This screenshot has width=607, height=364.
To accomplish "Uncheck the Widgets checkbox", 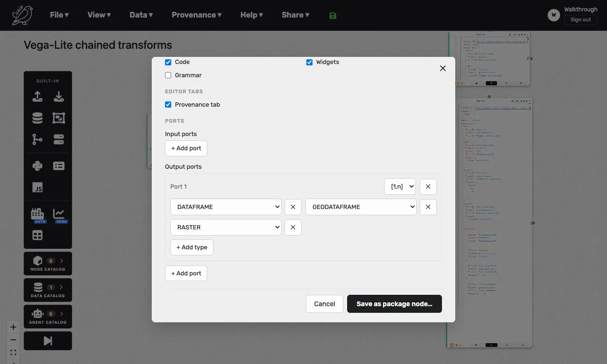I will [x=309, y=62].
